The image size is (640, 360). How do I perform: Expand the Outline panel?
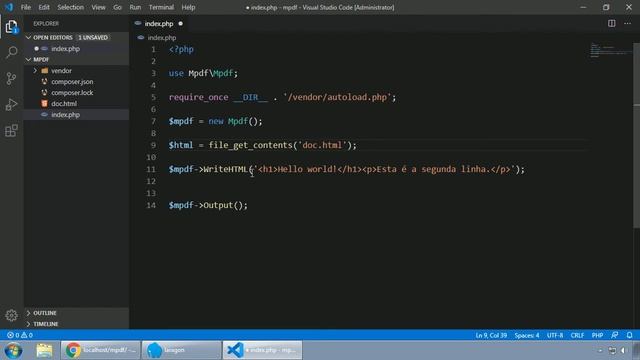coord(77,313)
